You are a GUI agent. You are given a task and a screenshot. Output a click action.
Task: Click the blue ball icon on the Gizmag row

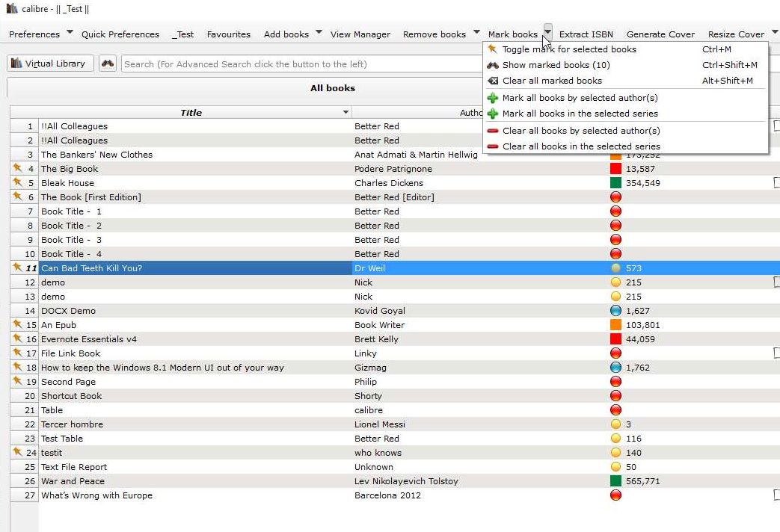click(x=615, y=368)
